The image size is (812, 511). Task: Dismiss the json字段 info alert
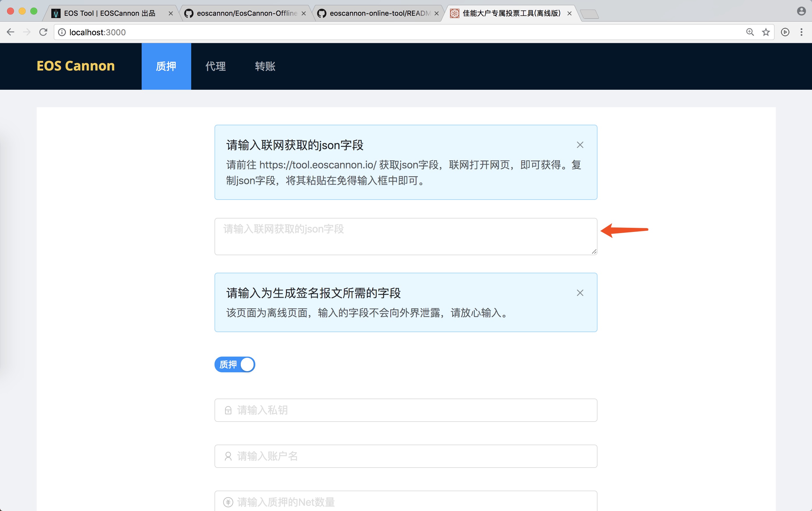click(x=580, y=145)
